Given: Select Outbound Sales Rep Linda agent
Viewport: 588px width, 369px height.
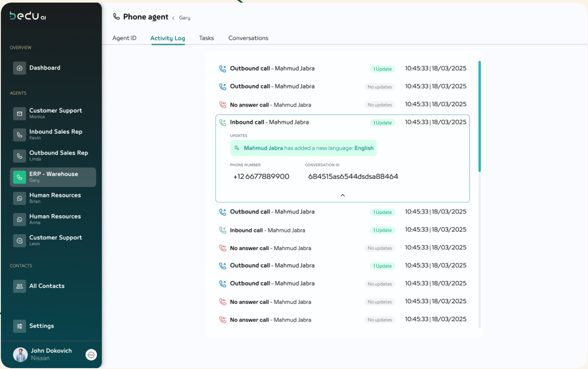Looking at the screenshot, I should point(53,156).
